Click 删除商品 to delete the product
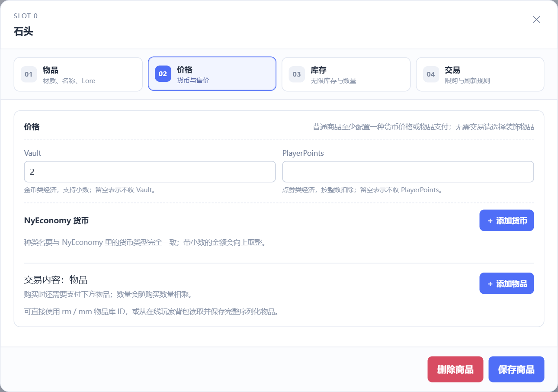The image size is (558, 392). point(455,370)
